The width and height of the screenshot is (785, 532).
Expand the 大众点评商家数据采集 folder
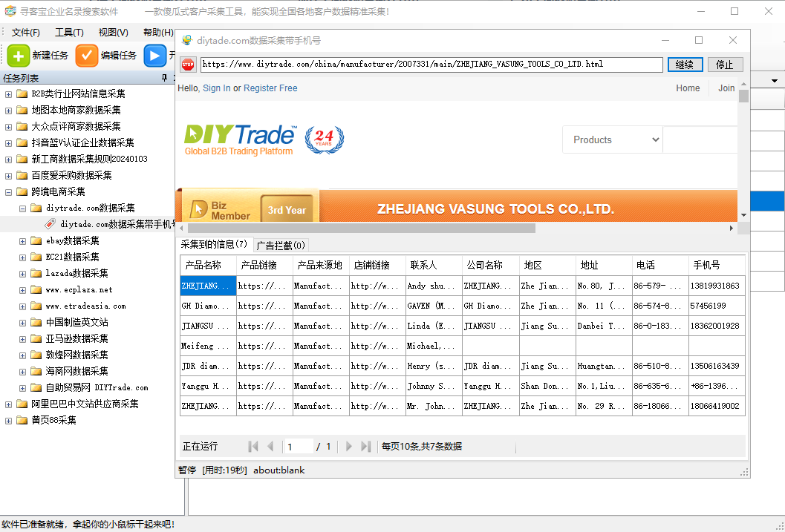8,126
